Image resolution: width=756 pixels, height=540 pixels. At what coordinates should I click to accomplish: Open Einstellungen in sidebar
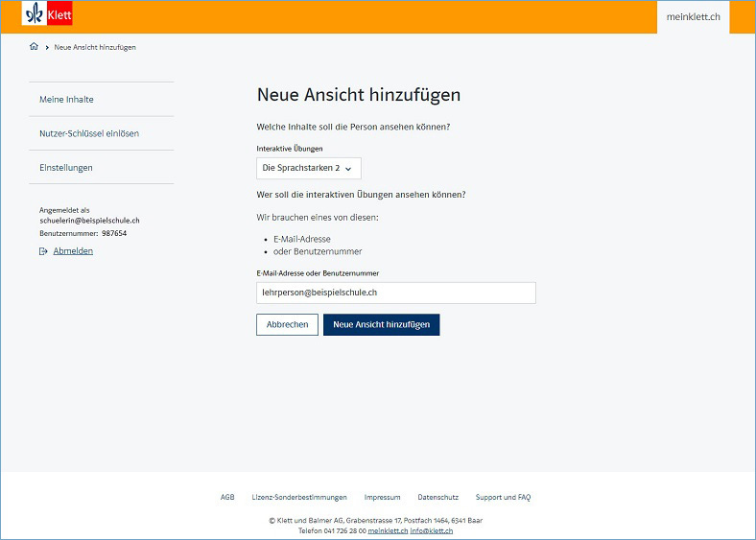click(66, 168)
